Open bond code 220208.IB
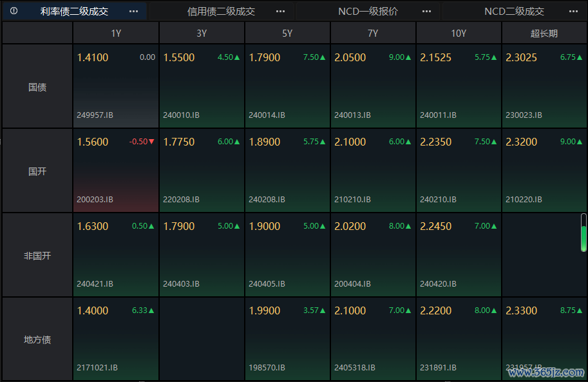The image size is (588, 382). click(181, 200)
